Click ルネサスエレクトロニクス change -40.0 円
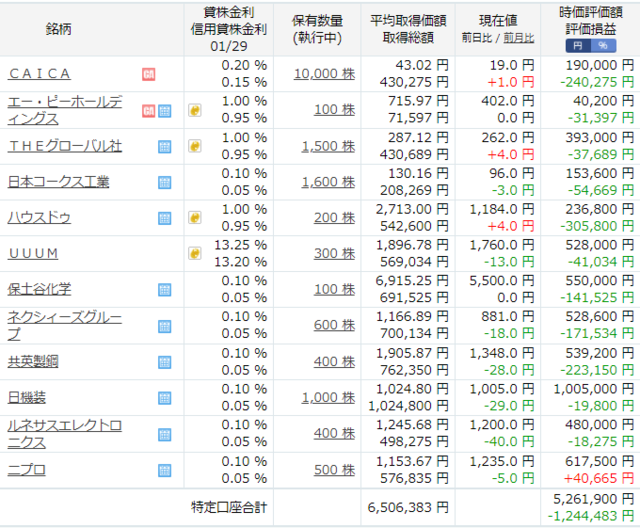This screenshot has height=528, width=640. pyautogui.click(x=509, y=441)
